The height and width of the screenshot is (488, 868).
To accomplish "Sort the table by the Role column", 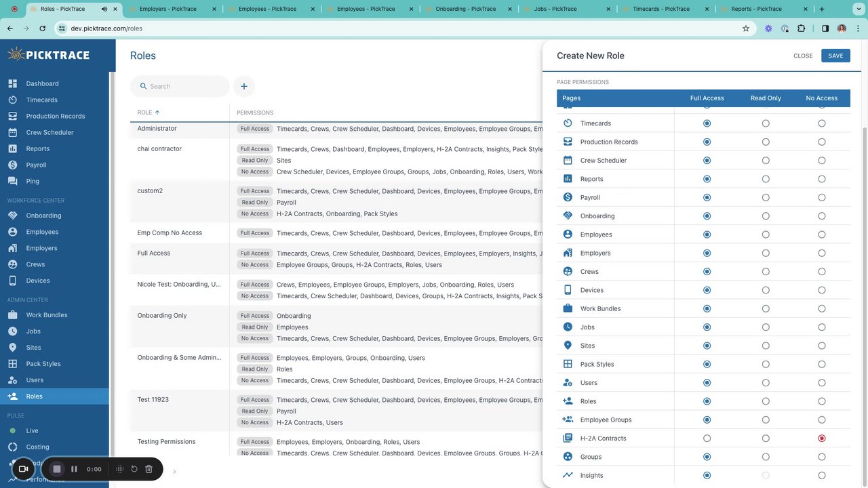I will coord(149,113).
